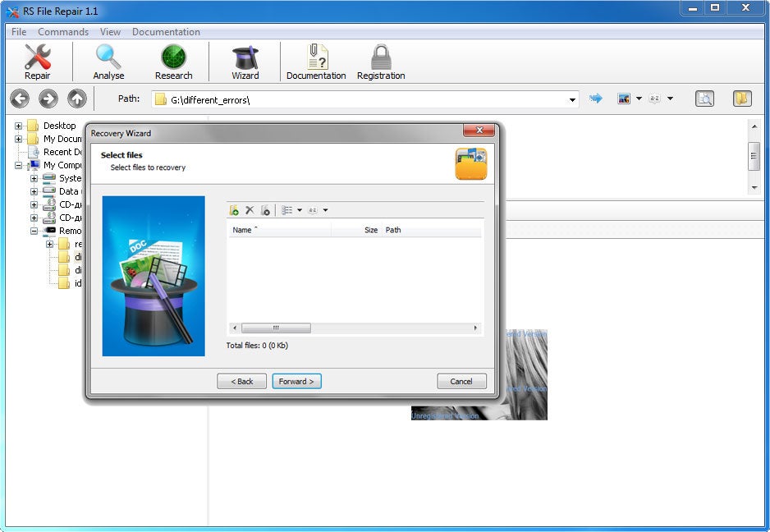This screenshot has height=532, width=770.
Task: Close the Recovery Wizard dialog
Action: (479, 131)
